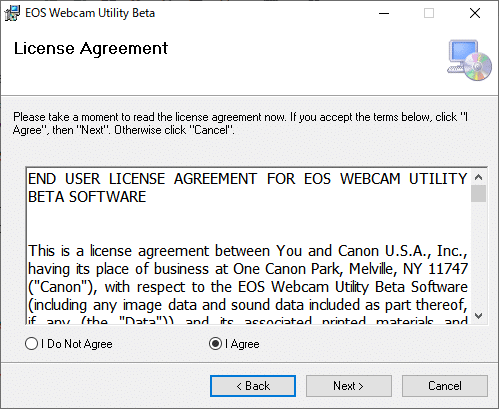Cancel the EOS Webcam Utility setup
The width and height of the screenshot is (499, 409).
pos(445,386)
